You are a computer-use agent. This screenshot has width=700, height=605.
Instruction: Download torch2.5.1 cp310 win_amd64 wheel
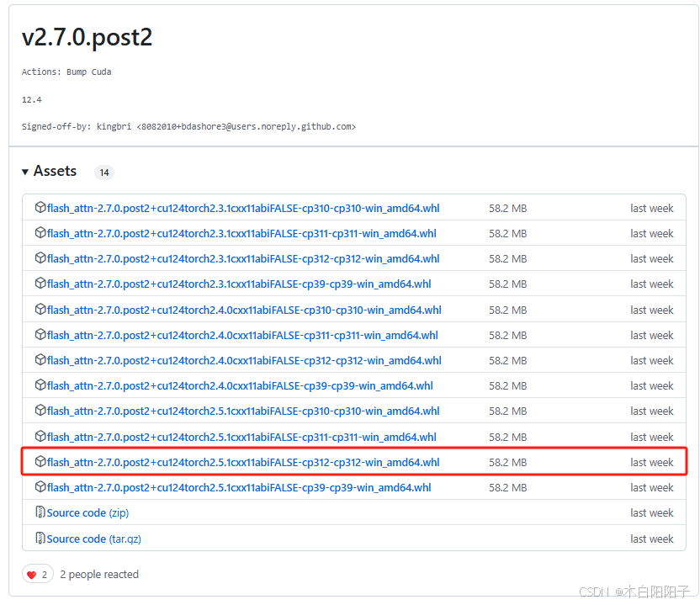coord(243,411)
